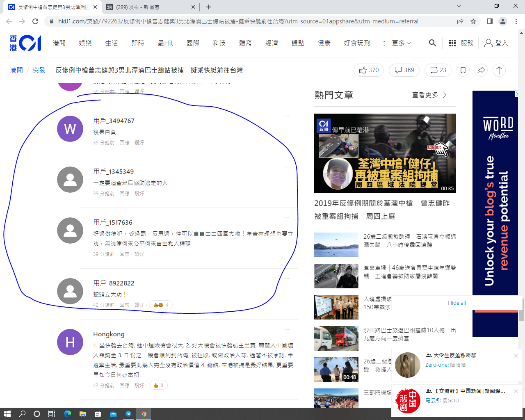Image resolution: width=525 pixels, height=420 pixels.
Task: Bookmark this article icon
Action: pos(463,70)
